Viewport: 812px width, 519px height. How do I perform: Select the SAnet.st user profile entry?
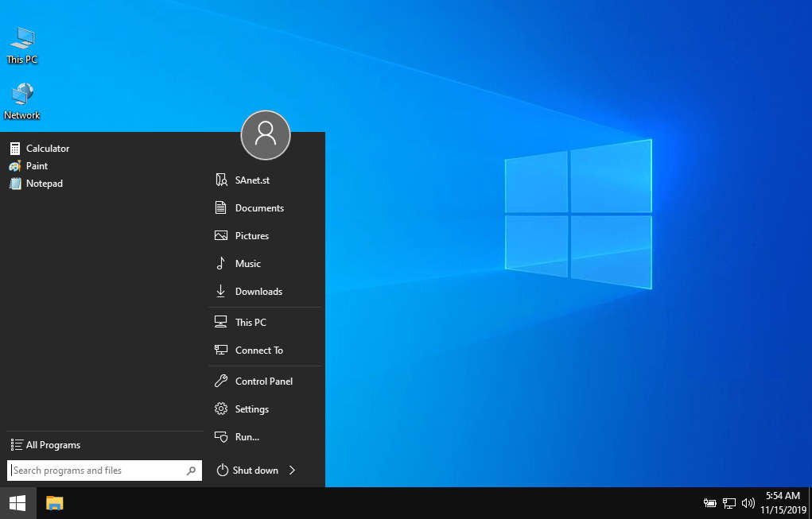point(251,180)
